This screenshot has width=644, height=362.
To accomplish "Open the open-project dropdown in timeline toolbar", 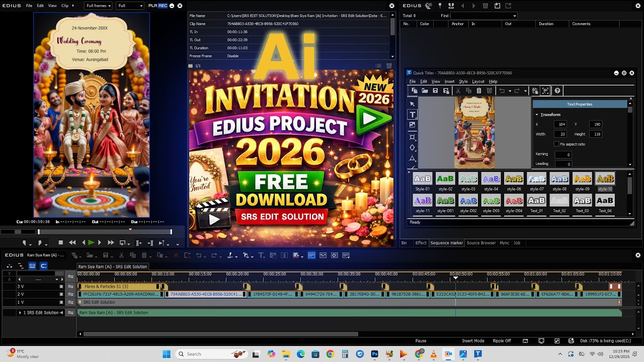I will pyautogui.click(x=96, y=256).
